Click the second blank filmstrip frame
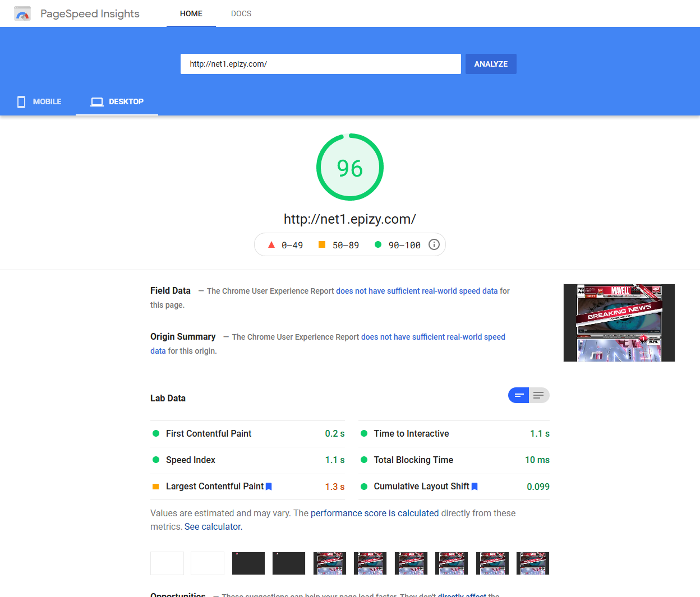This screenshot has height=597, width=700. (x=208, y=563)
